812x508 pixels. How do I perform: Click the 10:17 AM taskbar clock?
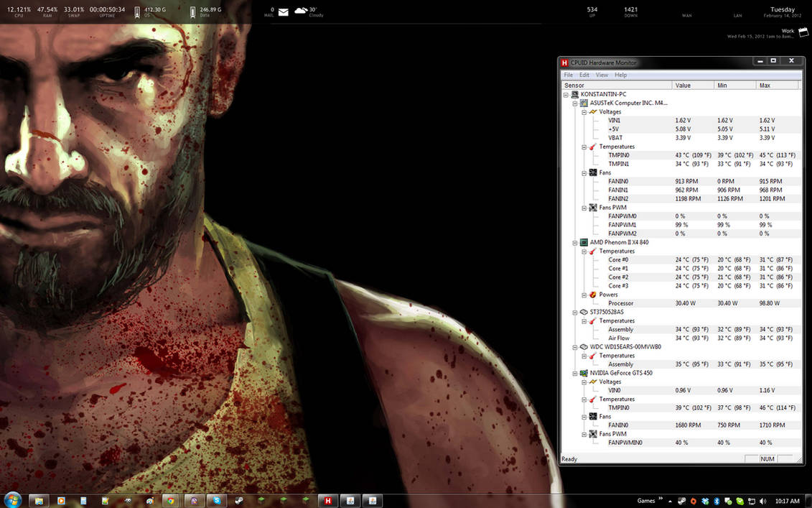click(788, 502)
